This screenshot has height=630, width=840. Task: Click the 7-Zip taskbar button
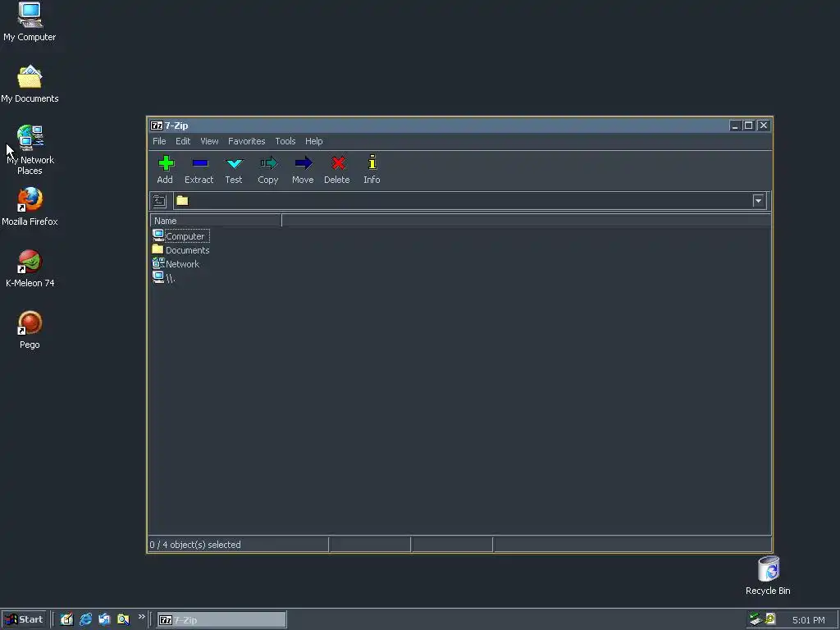click(221, 620)
